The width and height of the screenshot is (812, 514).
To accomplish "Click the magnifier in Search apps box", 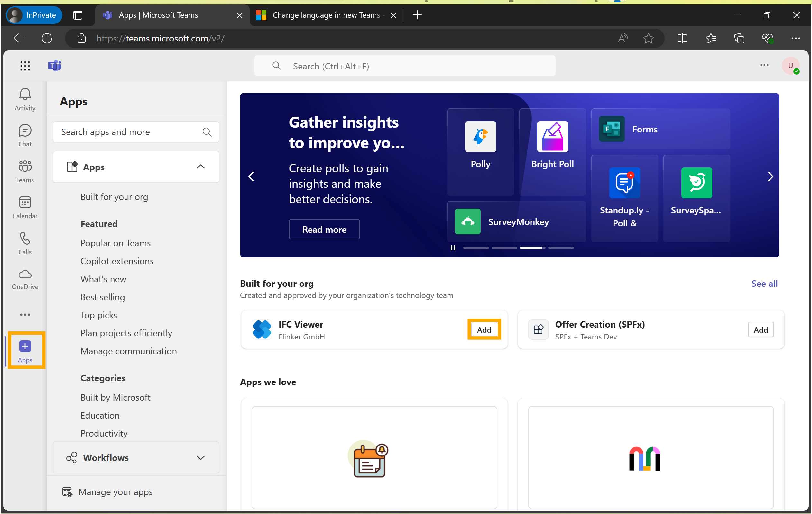I will pos(207,132).
